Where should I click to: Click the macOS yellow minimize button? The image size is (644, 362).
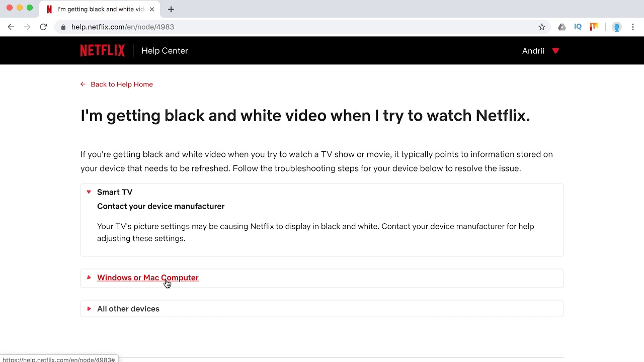point(20,8)
